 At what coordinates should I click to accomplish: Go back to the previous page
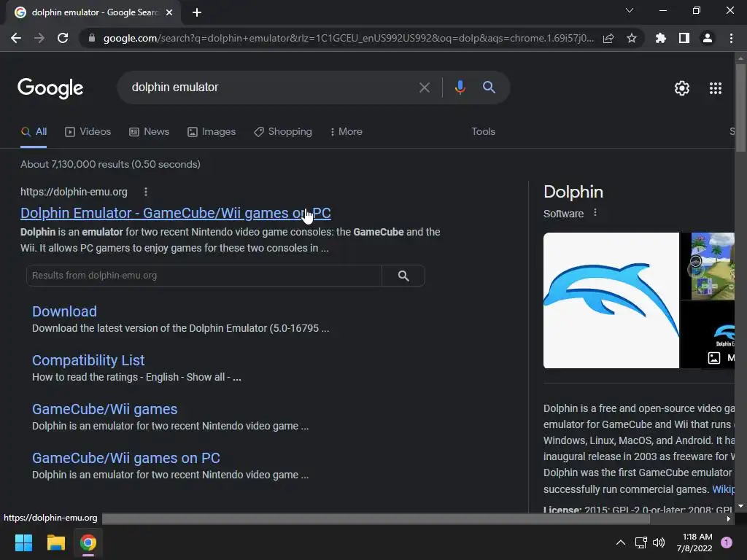(x=16, y=38)
